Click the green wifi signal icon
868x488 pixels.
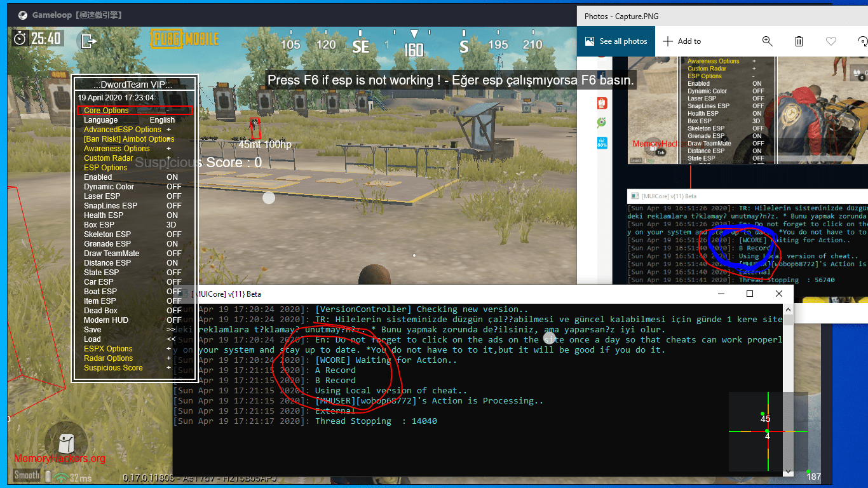click(62, 476)
